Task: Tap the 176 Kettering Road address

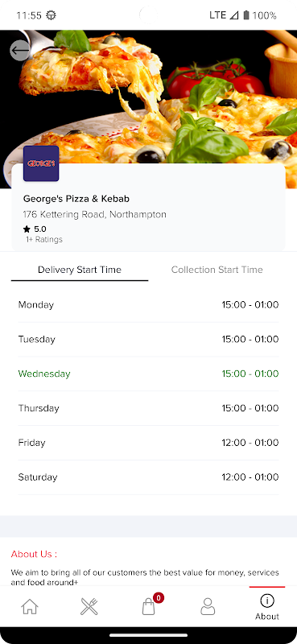Action: tap(94, 214)
